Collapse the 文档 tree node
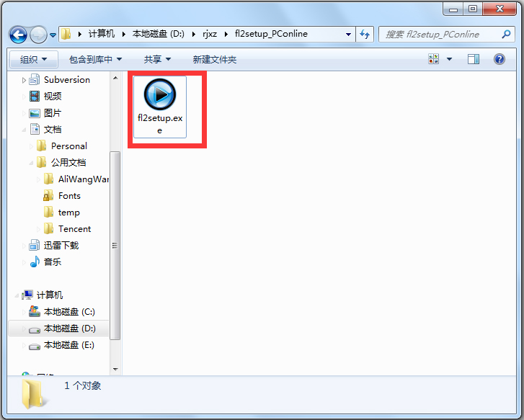524x420 pixels. point(24,130)
